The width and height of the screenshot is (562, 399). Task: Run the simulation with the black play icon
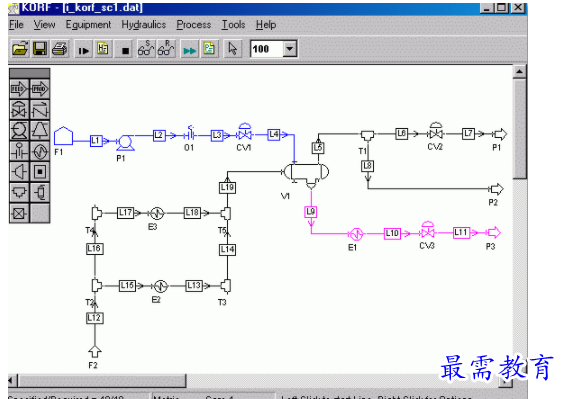(84, 50)
